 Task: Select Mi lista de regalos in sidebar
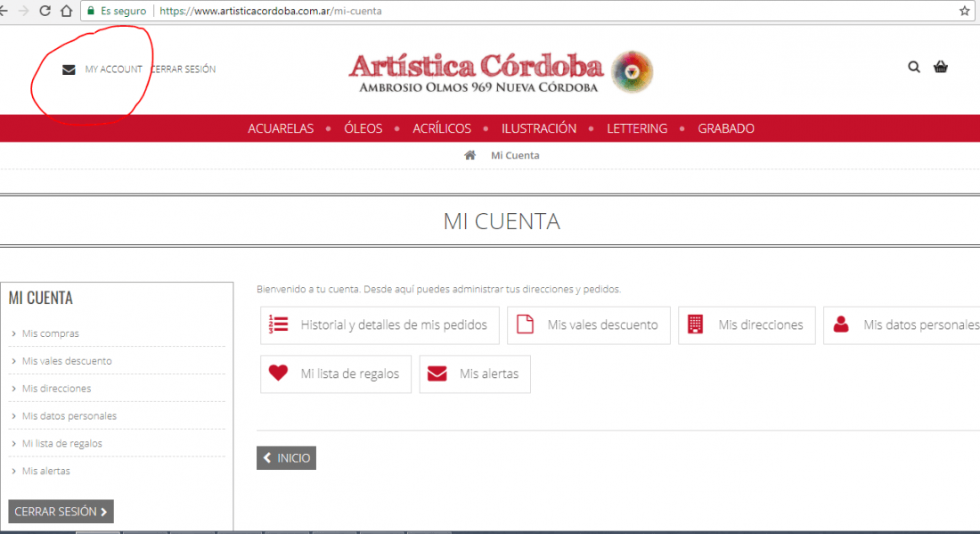click(61, 443)
